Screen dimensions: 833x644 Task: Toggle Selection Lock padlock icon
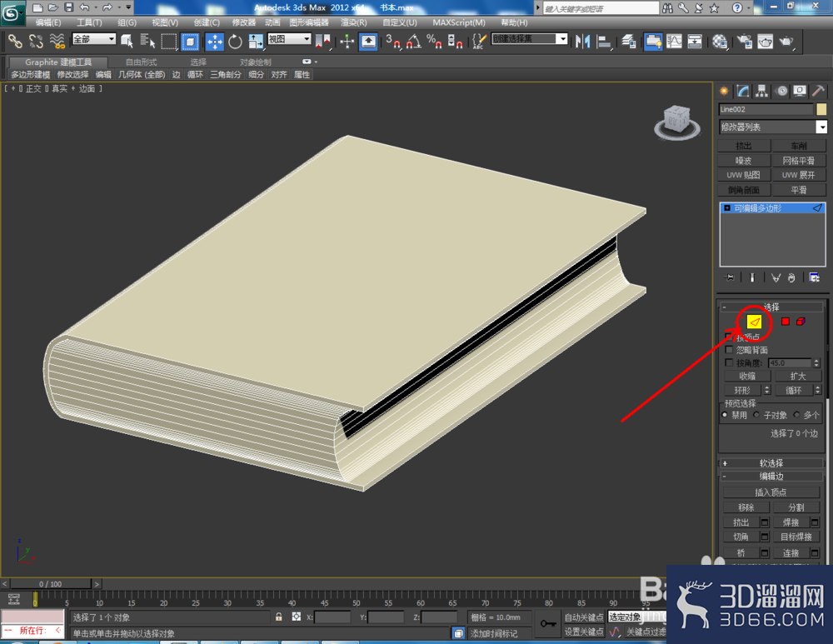pyautogui.click(x=278, y=617)
